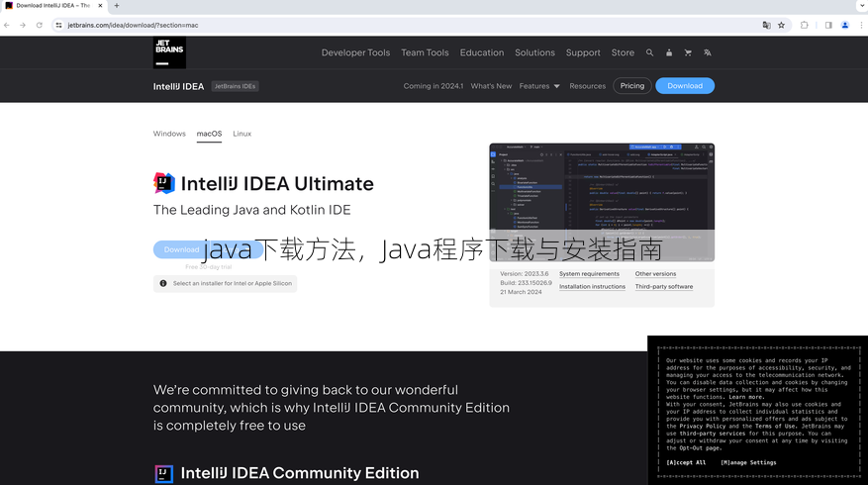The image size is (868, 485).
Task: Click the IntelliJ IDEA Ultimate logo icon
Action: click(164, 183)
